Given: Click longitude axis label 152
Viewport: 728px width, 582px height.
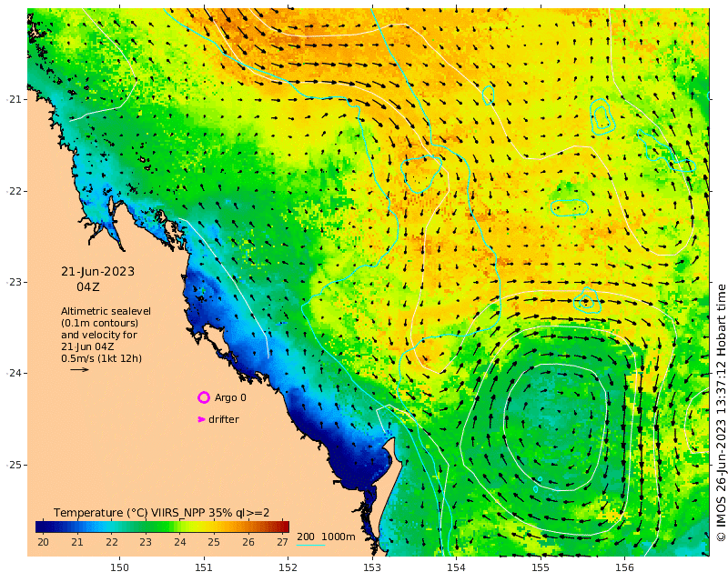Looking at the screenshot, I should pos(288,567).
